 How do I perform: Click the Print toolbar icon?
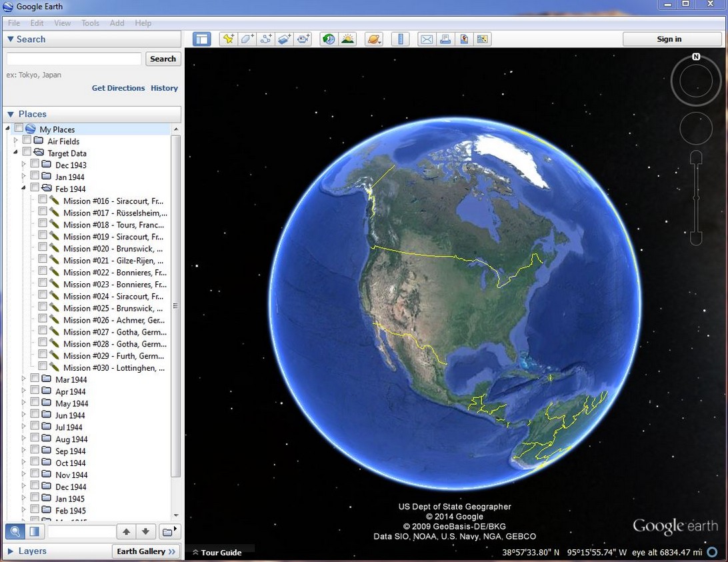(445, 39)
